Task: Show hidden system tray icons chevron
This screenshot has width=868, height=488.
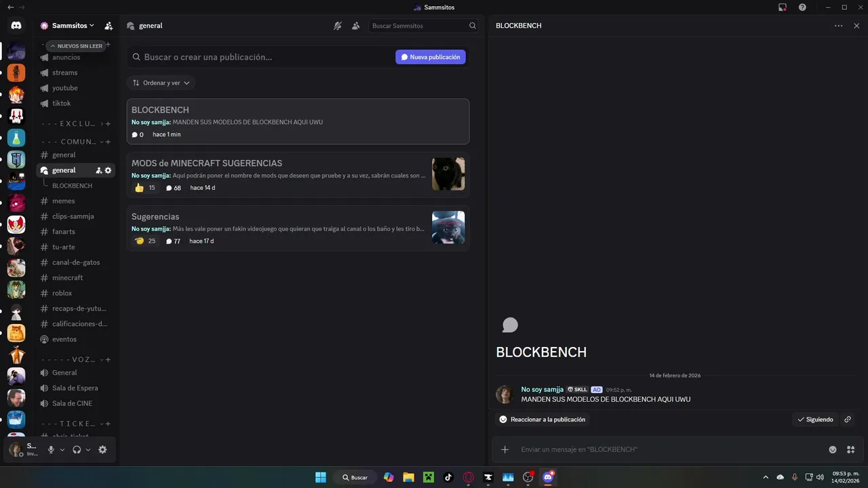Action: pos(766,477)
